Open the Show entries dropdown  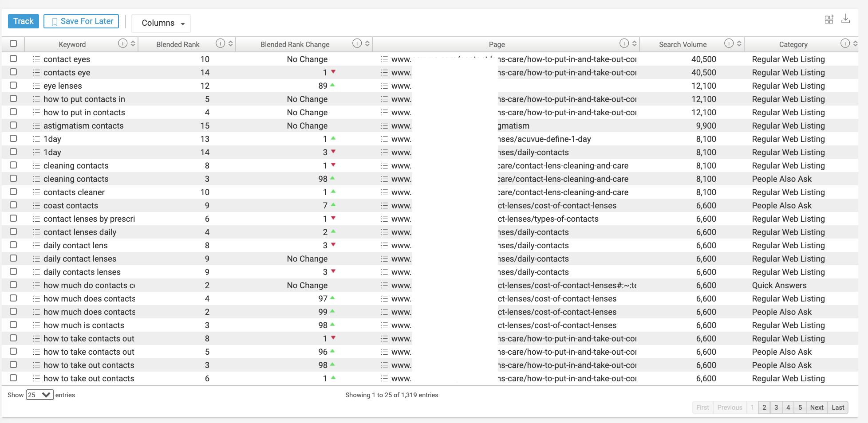39,394
